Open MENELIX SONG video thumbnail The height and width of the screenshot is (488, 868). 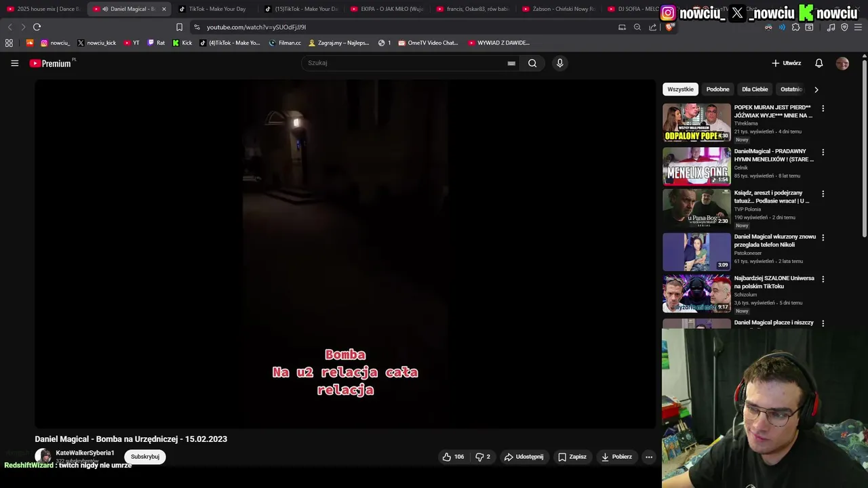pyautogui.click(x=696, y=166)
